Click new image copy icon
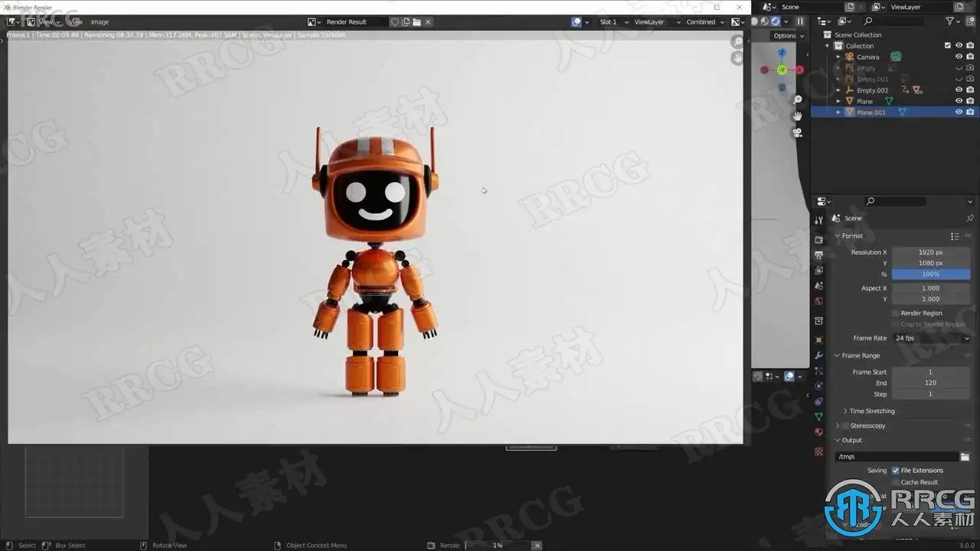Image resolution: width=980 pixels, height=551 pixels. [406, 22]
